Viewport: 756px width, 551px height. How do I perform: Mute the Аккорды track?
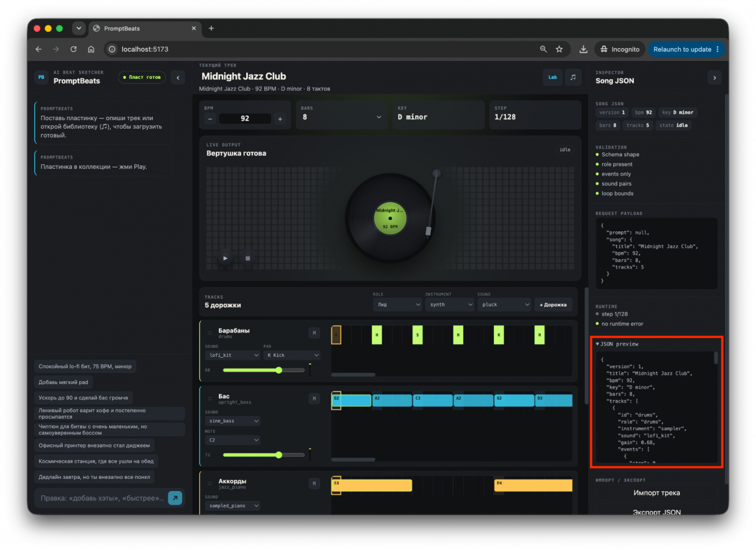tap(314, 483)
